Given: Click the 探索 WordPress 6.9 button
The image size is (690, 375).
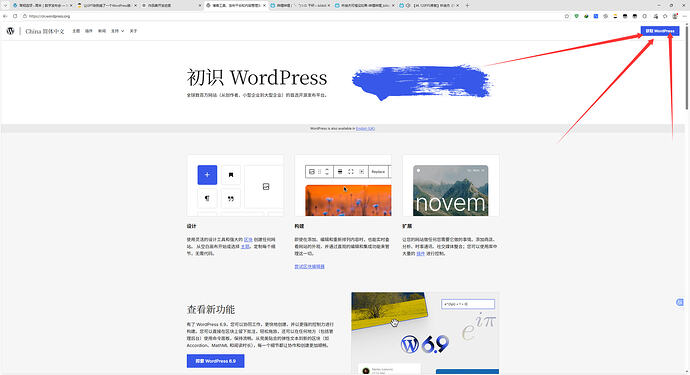Looking at the screenshot, I should point(216,361).
